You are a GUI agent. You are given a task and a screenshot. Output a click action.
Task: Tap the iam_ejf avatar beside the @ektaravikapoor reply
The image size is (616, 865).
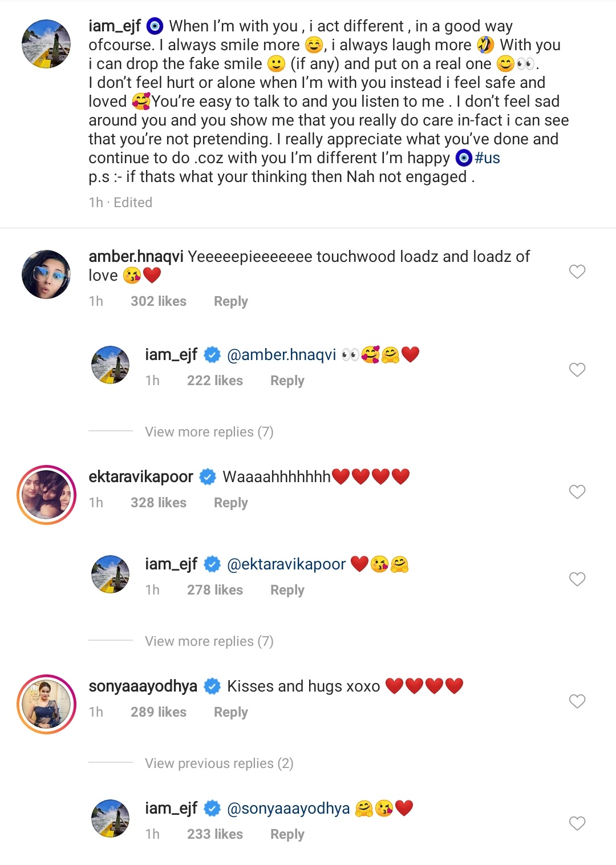pyautogui.click(x=111, y=574)
